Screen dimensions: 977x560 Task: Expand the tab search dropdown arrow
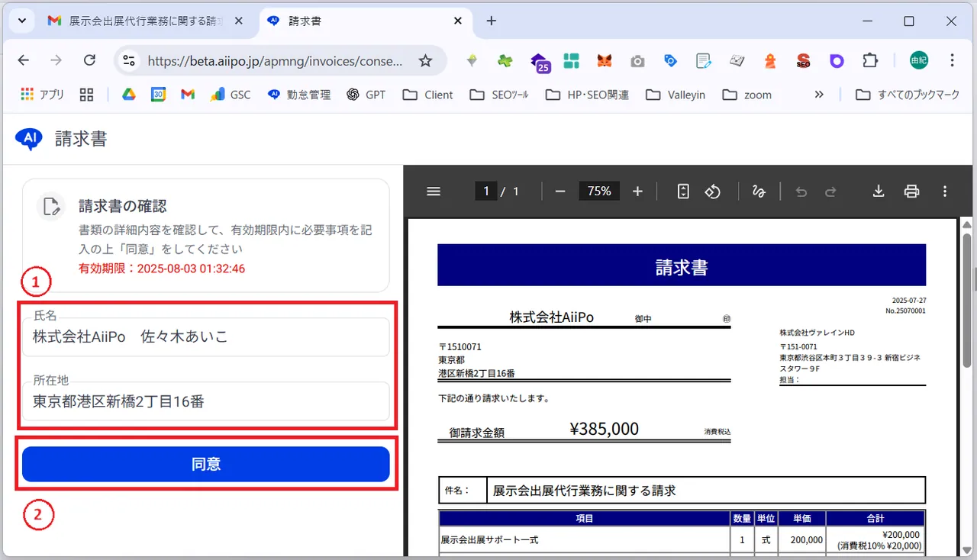[22, 21]
